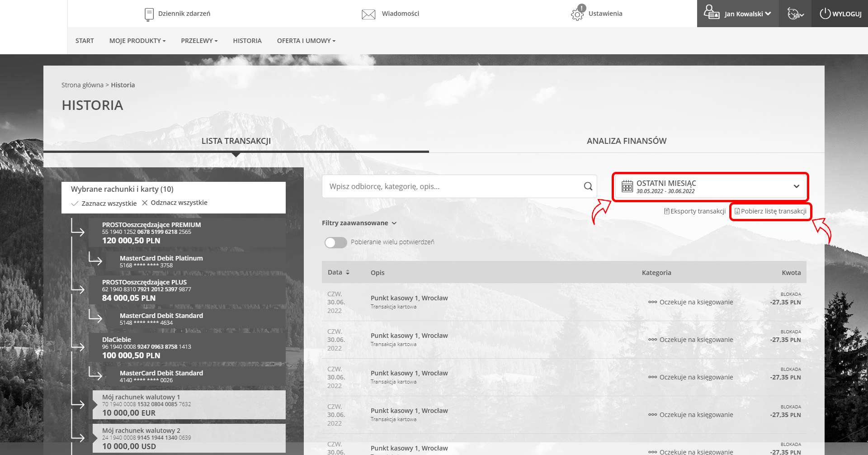Toggle Pobieranie wielu potwierdzeń switch

(335, 242)
